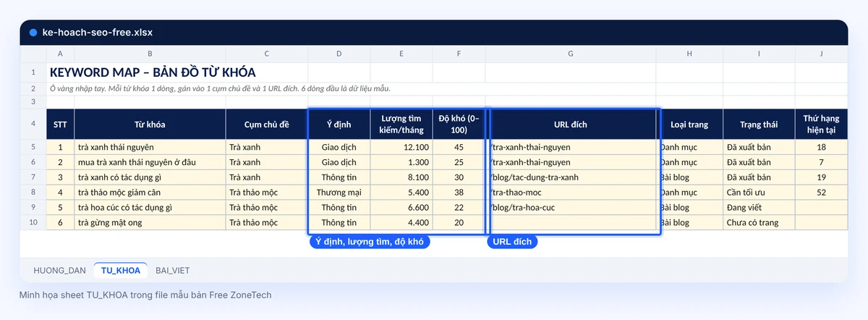Select keyword cell 'trà xanh thái nguyên'
This screenshot has width=868, height=320.
[150, 147]
